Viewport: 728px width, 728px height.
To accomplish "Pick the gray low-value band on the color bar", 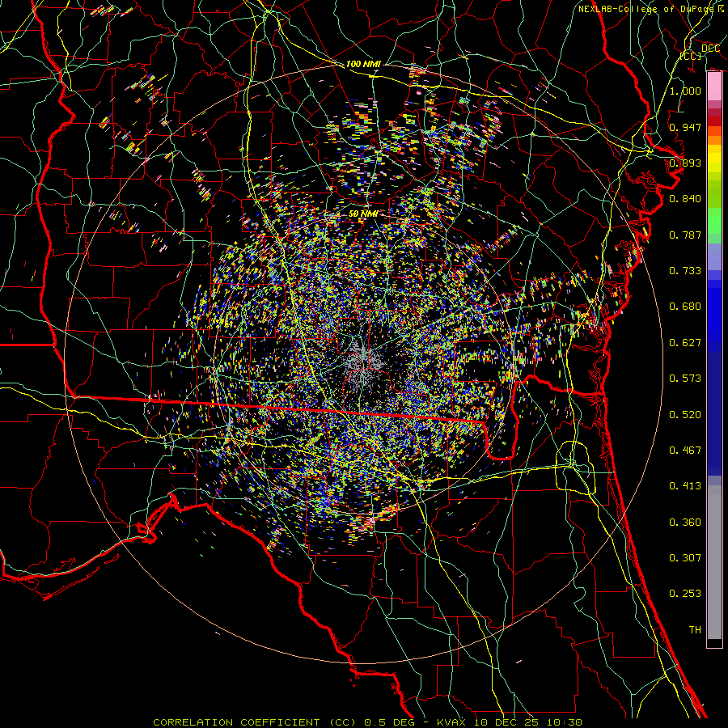I will tap(714, 562).
